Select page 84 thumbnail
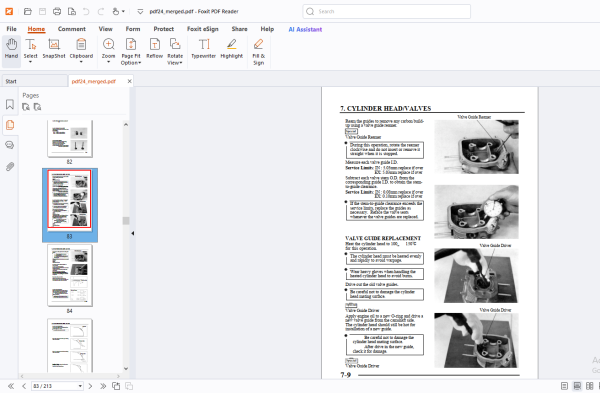600x393 pixels. (70, 275)
